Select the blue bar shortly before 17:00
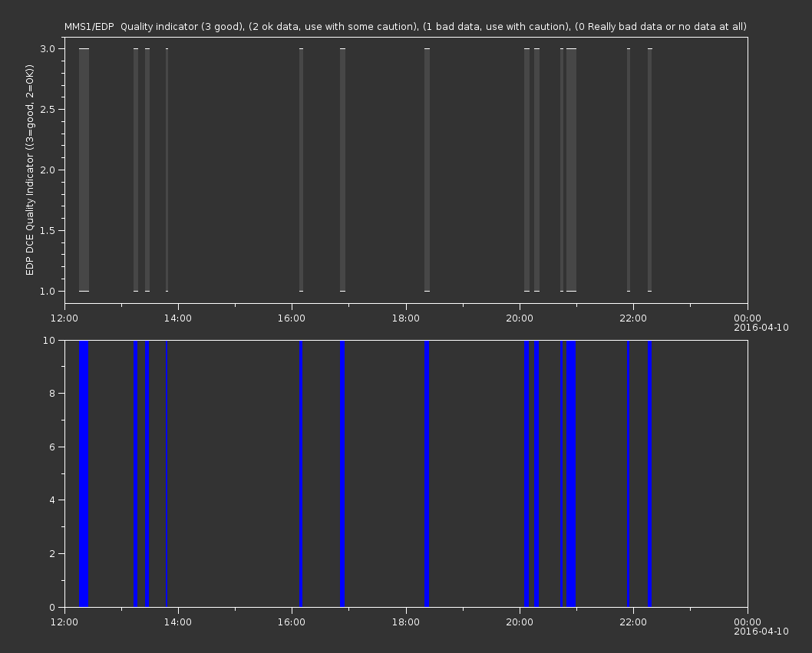The width and height of the screenshot is (812, 653). click(342, 473)
